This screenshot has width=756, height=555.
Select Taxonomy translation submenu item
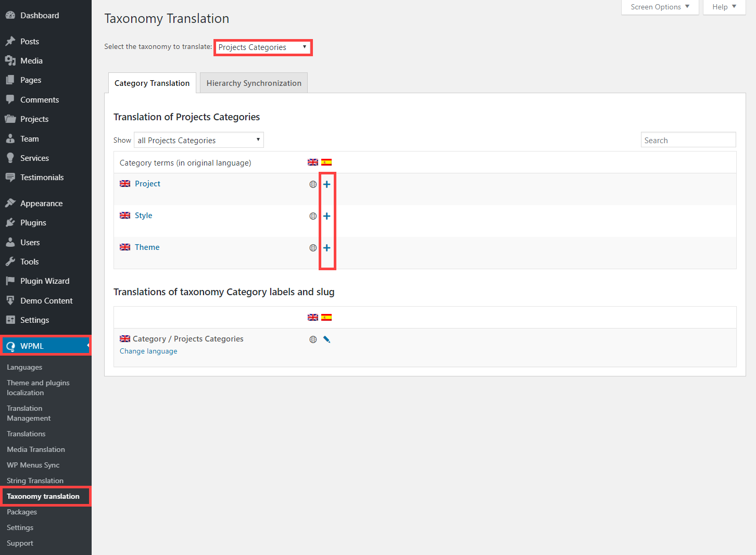(x=43, y=497)
